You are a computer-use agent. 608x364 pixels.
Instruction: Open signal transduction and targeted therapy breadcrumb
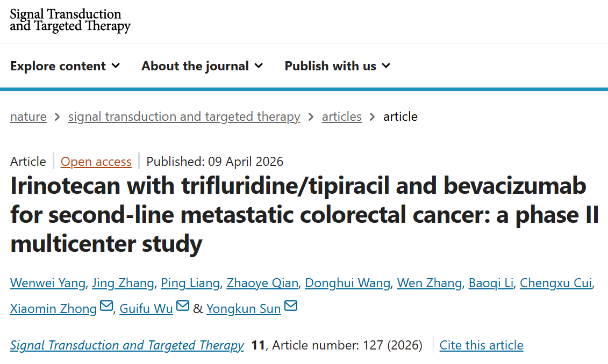[184, 117]
